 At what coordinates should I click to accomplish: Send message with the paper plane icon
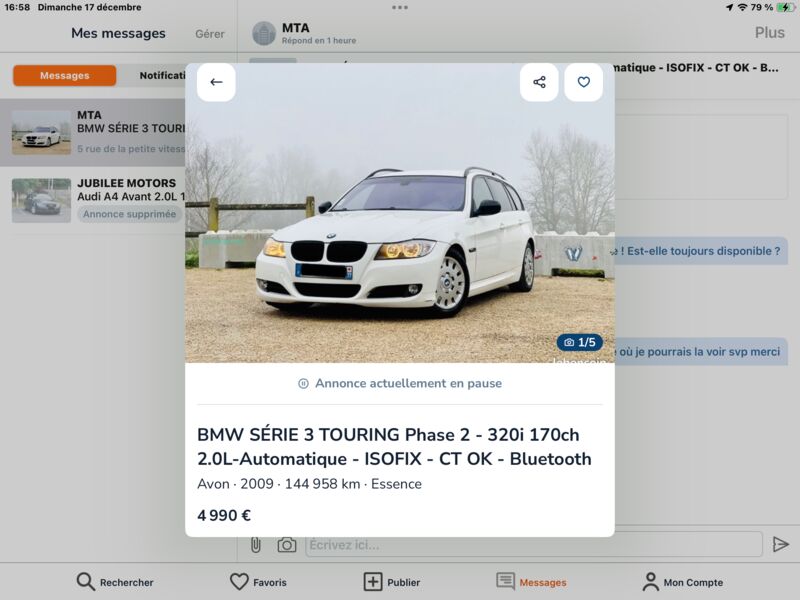coord(780,544)
